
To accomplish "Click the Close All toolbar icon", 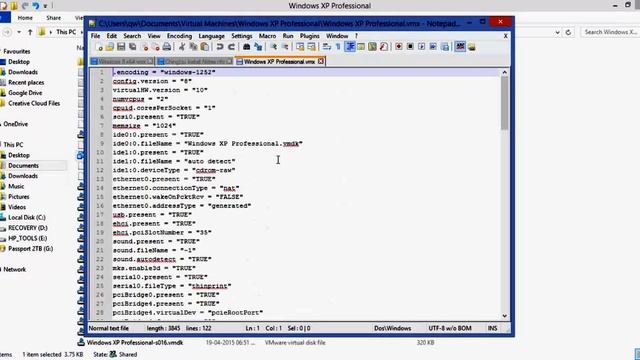I will [156, 47].
